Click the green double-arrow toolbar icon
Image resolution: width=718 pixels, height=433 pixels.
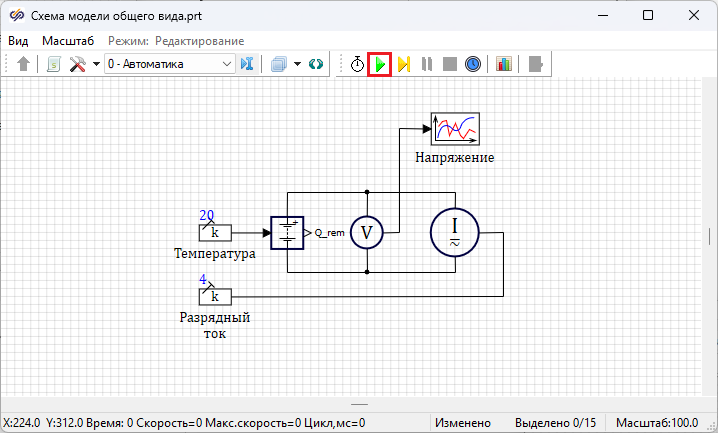click(317, 64)
